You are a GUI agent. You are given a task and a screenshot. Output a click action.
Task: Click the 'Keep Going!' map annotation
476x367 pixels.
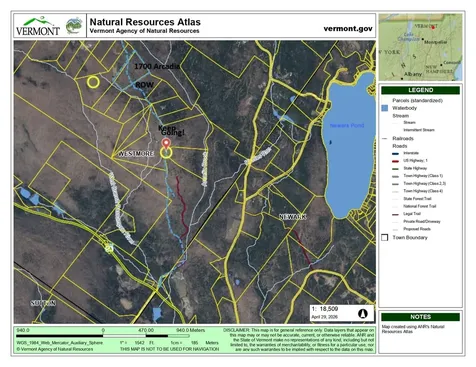[x=171, y=131]
